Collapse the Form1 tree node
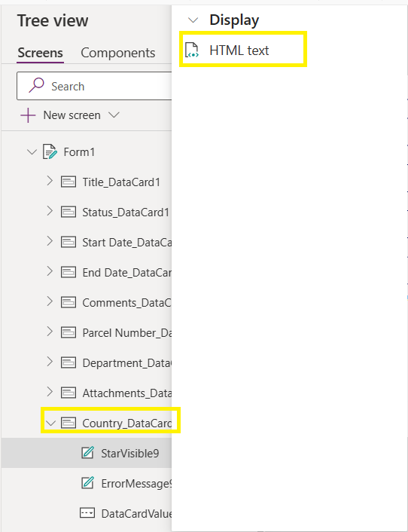 [32, 152]
